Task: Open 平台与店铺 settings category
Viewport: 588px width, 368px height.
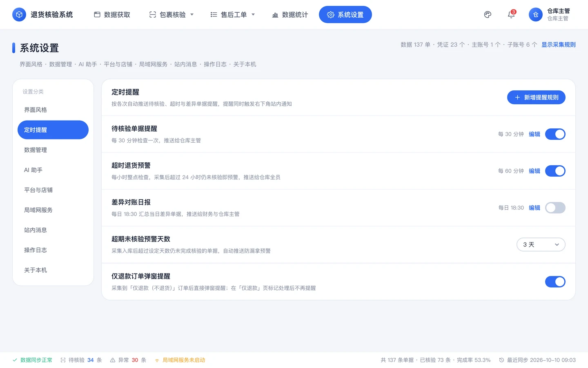Action: (x=53, y=190)
